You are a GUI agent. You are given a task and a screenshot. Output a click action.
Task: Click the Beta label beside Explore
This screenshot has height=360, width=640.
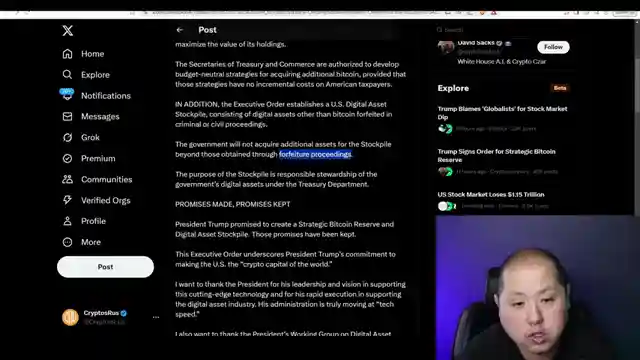point(560,88)
